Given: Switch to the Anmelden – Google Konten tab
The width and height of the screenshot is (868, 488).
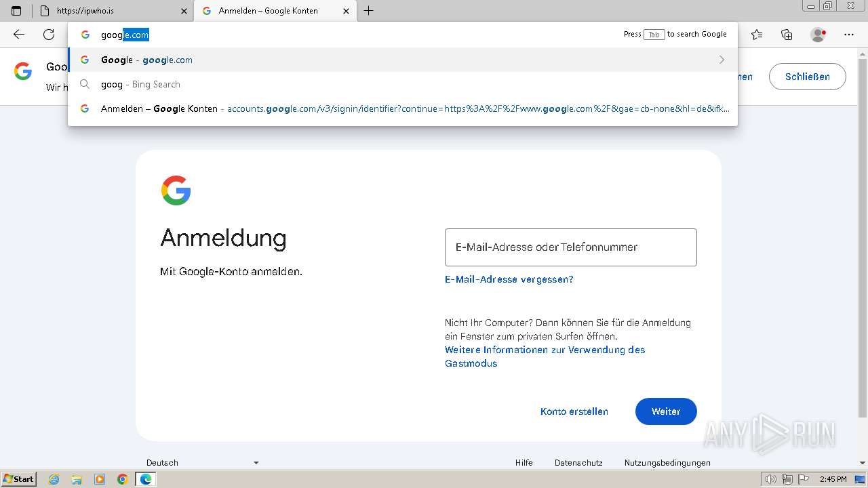Looking at the screenshot, I should tap(275, 11).
